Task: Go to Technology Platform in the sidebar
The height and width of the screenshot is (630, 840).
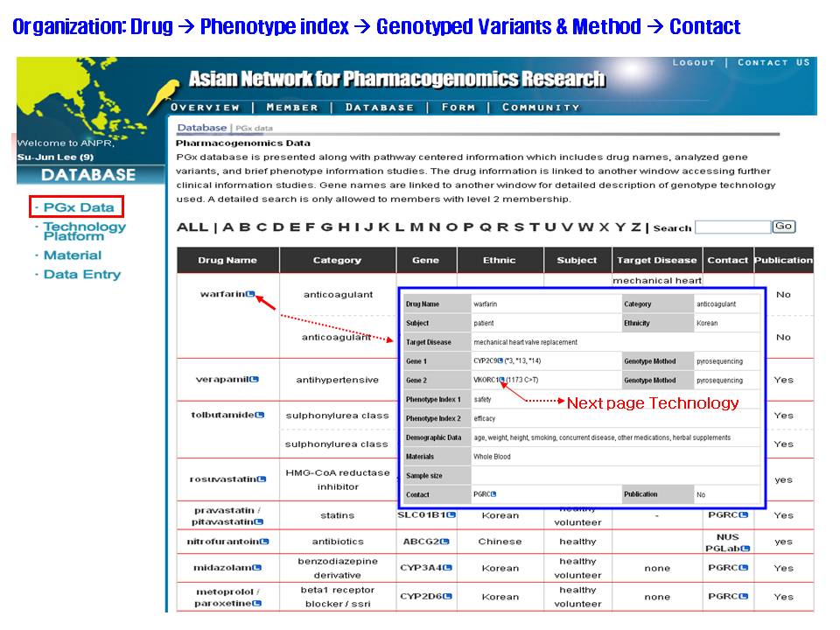Action: [x=85, y=231]
